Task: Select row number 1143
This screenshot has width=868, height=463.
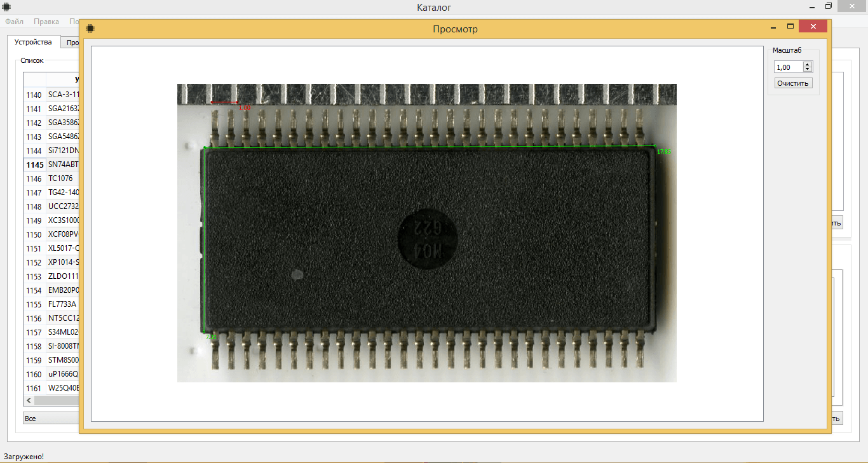Action: [34, 137]
